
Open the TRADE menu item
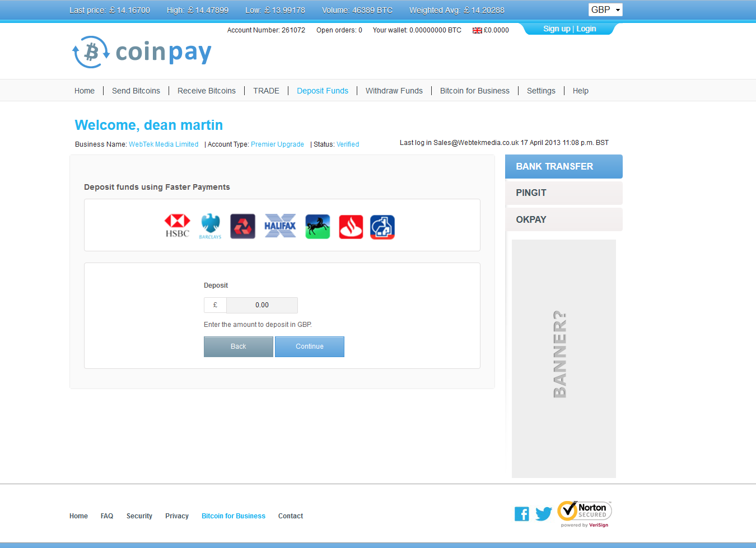266,91
